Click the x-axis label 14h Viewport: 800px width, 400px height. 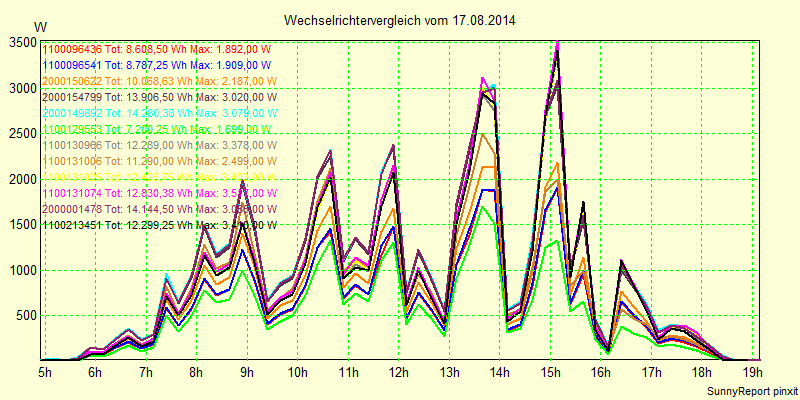click(x=500, y=371)
